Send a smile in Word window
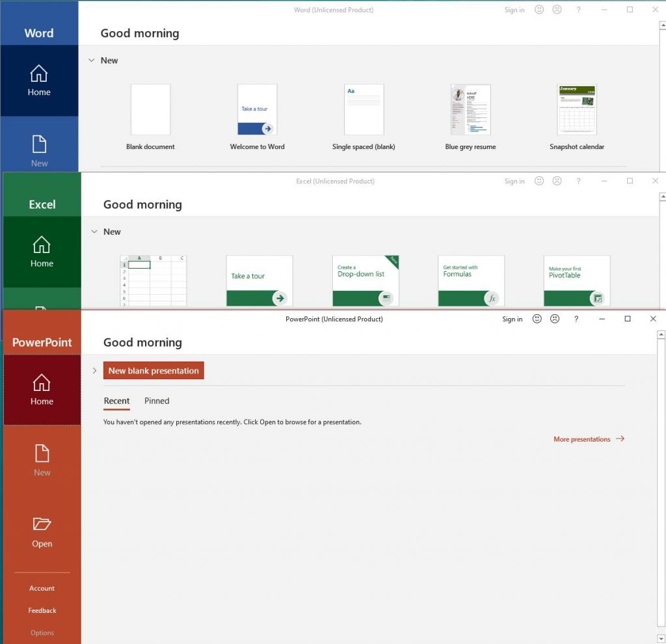The width and height of the screenshot is (666, 644). coord(539,10)
